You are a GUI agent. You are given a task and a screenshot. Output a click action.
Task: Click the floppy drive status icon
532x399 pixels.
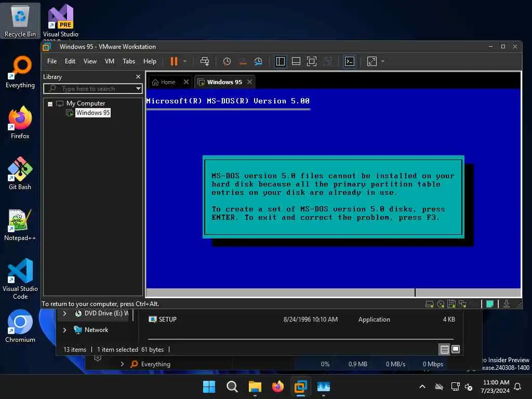point(451,304)
